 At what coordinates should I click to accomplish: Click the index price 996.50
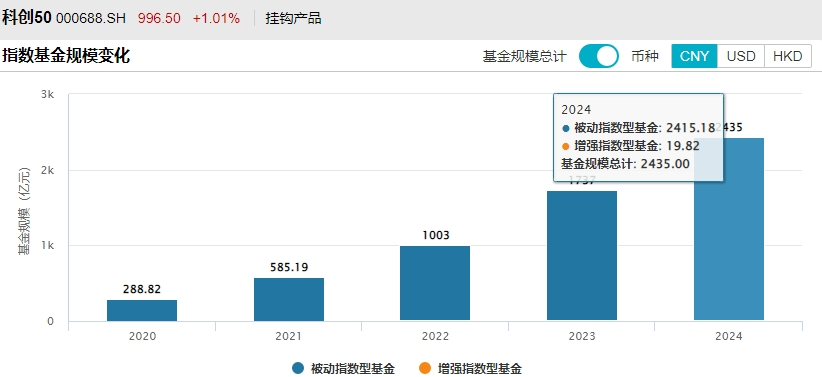(159, 19)
